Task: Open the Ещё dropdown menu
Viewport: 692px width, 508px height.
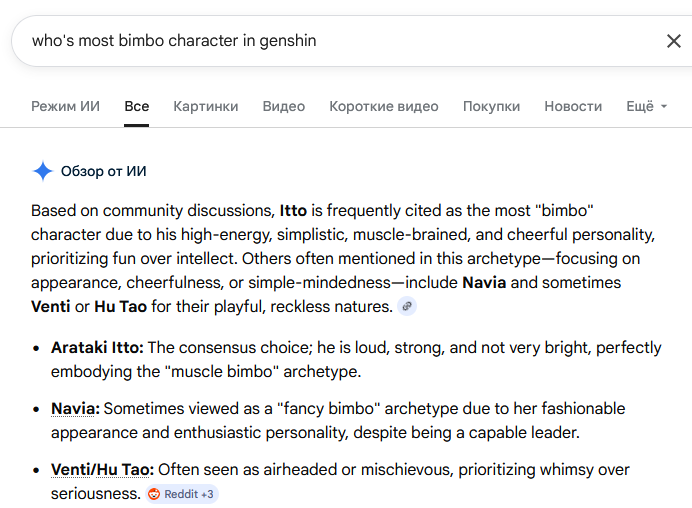Action: point(646,106)
